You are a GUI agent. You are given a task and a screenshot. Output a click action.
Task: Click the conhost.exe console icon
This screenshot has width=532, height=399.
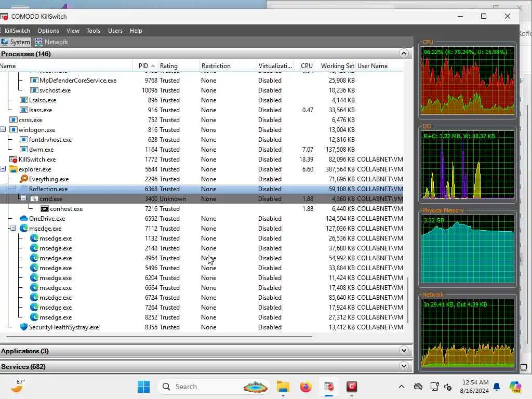tap(45, 209)
